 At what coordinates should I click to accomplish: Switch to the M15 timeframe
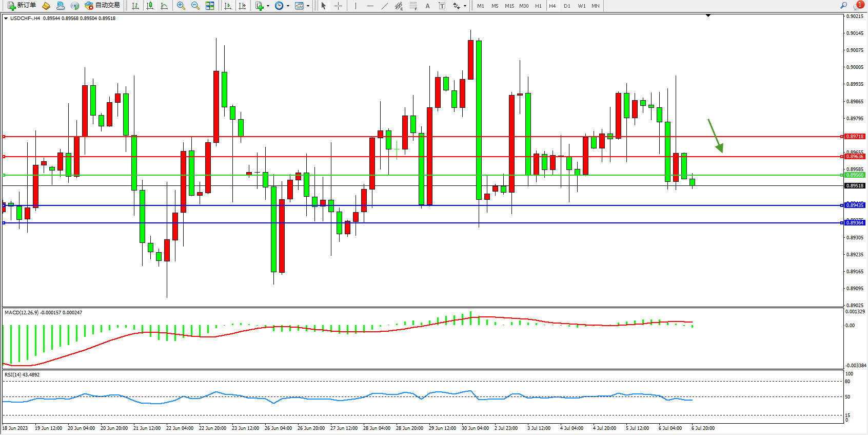(x=509, y=6)
